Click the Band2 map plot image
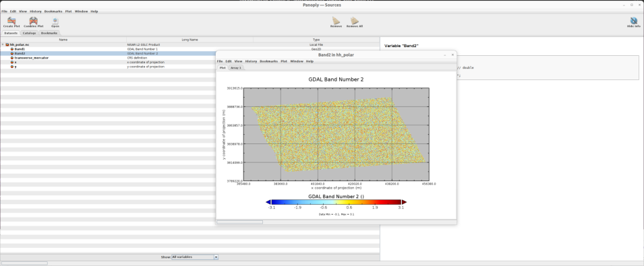This screenshot has width=644, height=266. click(x=336, y=134)
